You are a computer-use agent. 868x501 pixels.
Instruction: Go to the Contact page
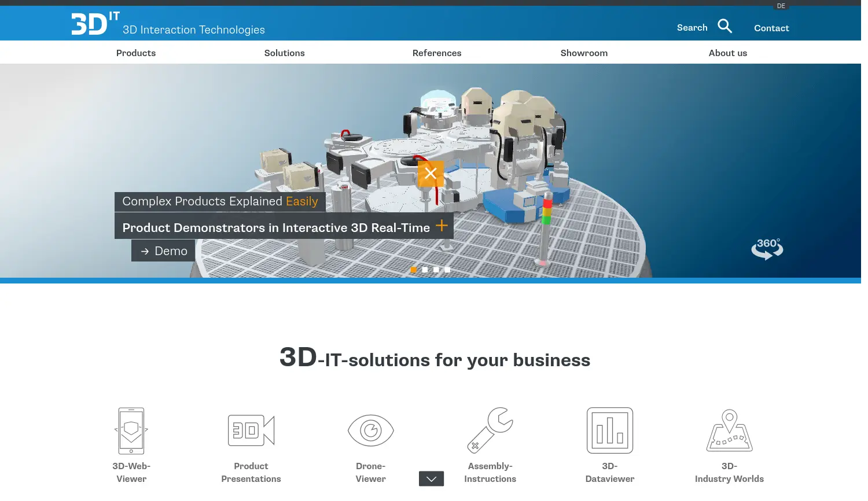pyautogui.click(x=771, y=28)
